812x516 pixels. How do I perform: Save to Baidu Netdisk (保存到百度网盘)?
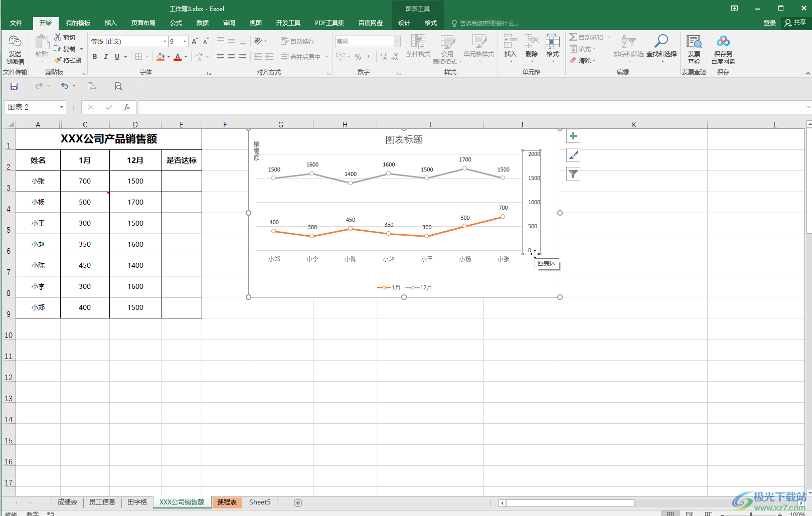(x=723, y=49)
